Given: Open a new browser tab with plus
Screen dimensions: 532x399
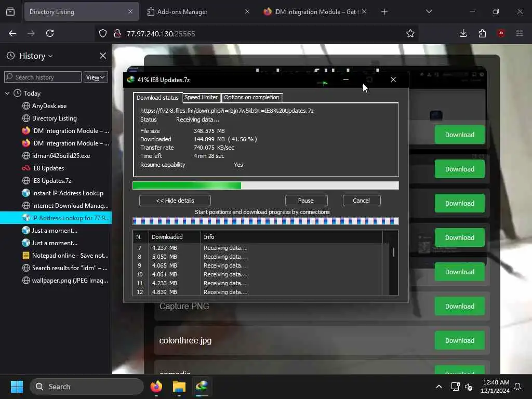Looking at the screenshot, I should [x=384, y=12].
